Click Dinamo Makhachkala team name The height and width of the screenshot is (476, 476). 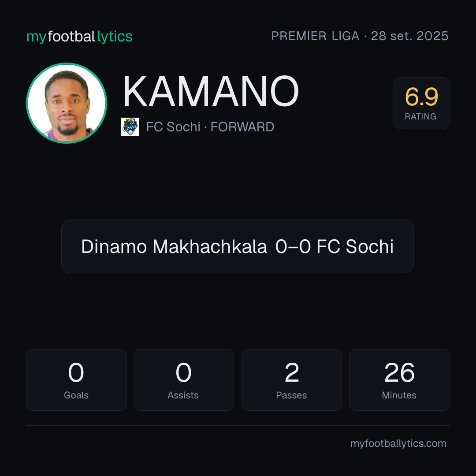174,246
